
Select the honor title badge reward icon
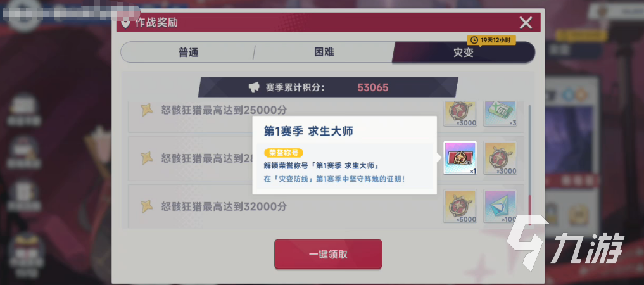click(460, 158)
